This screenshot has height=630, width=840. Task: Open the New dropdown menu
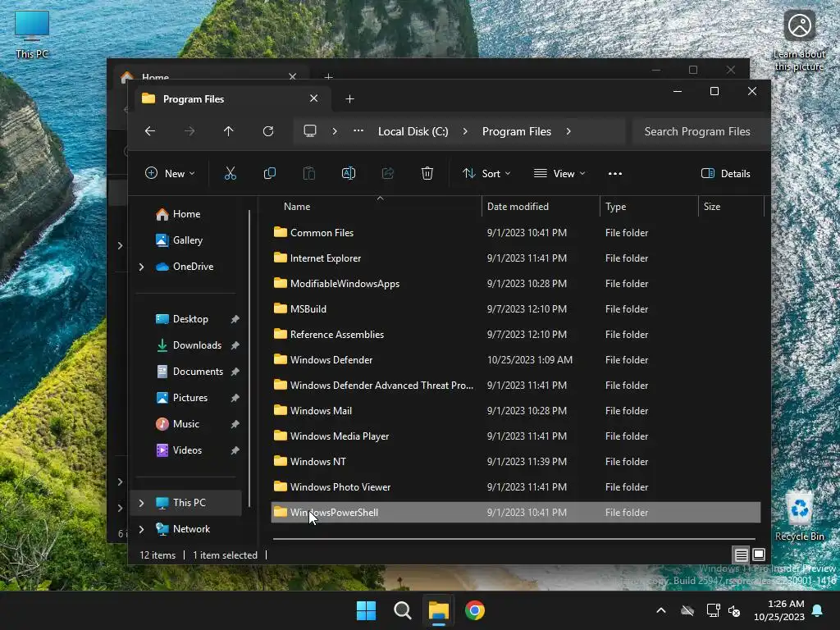170,174
